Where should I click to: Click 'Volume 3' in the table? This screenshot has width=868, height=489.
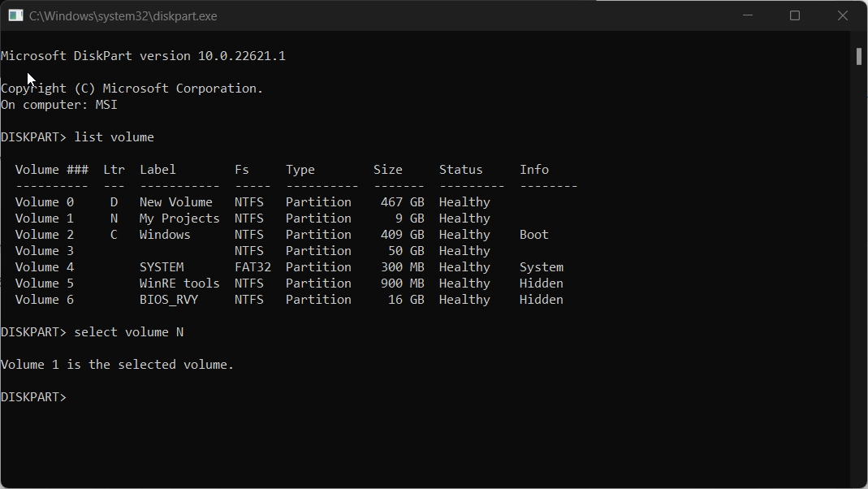tap(45, 251)
